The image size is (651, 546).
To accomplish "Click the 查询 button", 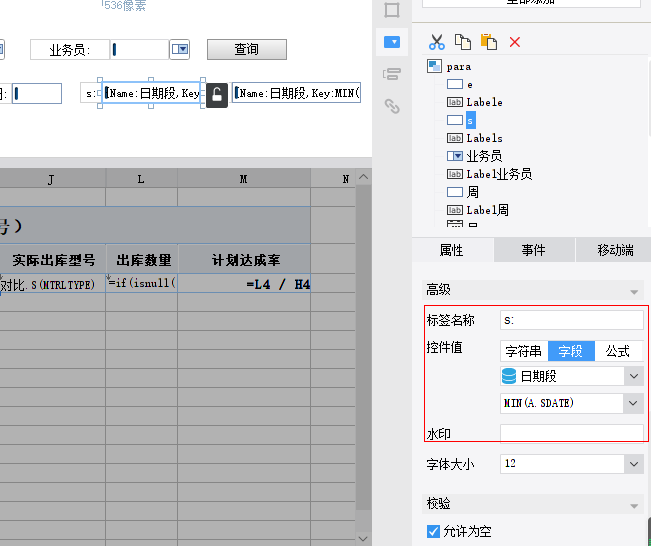I will pos(246,49).
